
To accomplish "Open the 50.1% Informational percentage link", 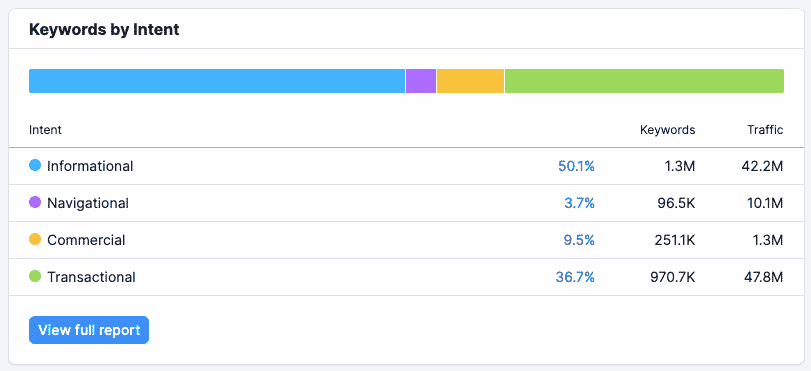I will coord(576,166).
